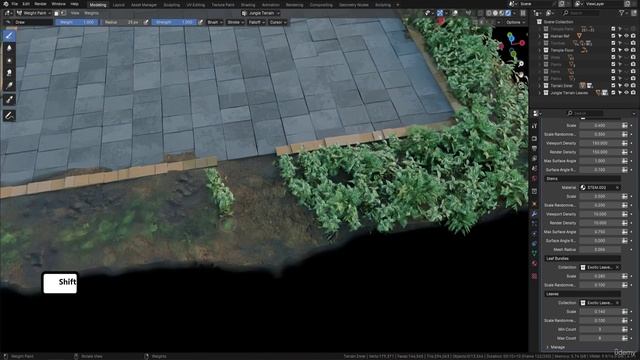Toggle viewport visibility eye for Human Ref
Screen dimensions: 640x360
click(x=626, y=36)
